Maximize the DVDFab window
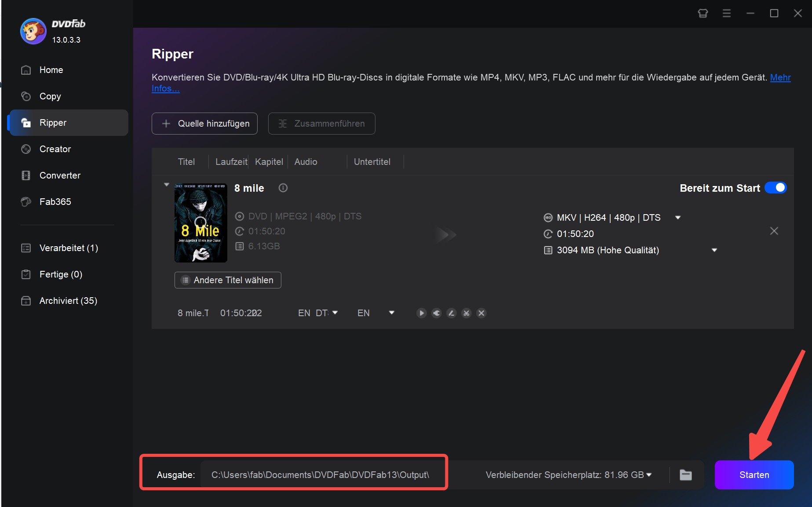Screen dimensions: 812x507 tap(774, 14)
